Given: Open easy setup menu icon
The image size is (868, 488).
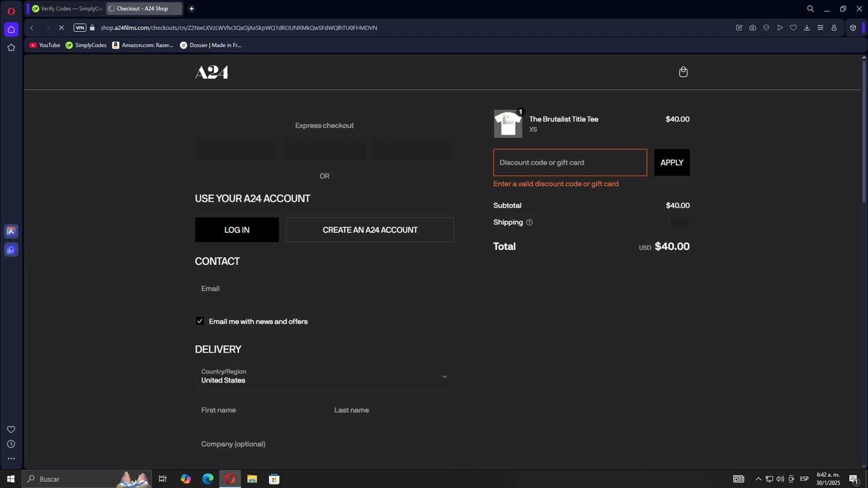Looking at the screenshot, I should (821, 28).
